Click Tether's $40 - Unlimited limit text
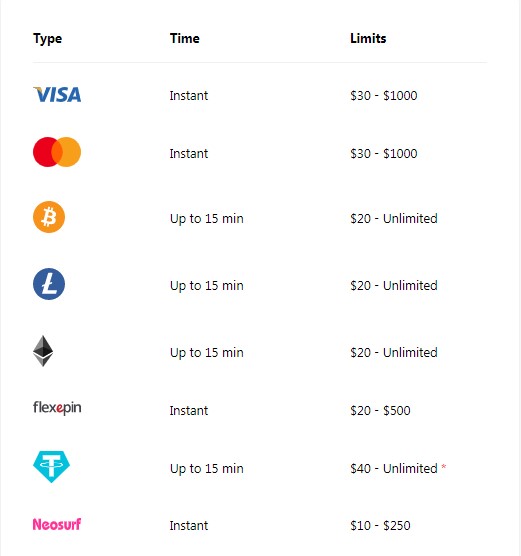The image size is (521, 556). coord(394,469)
